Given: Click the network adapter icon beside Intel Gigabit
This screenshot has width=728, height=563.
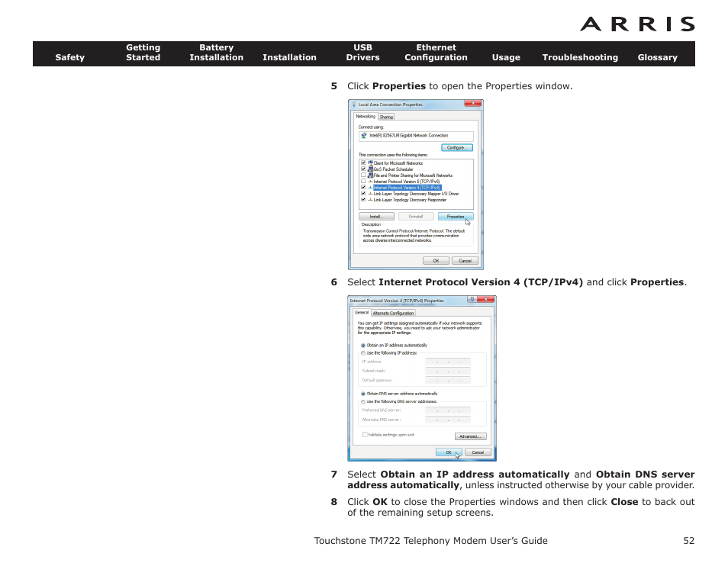Looking at the screenshot, I should pos(364,136).
